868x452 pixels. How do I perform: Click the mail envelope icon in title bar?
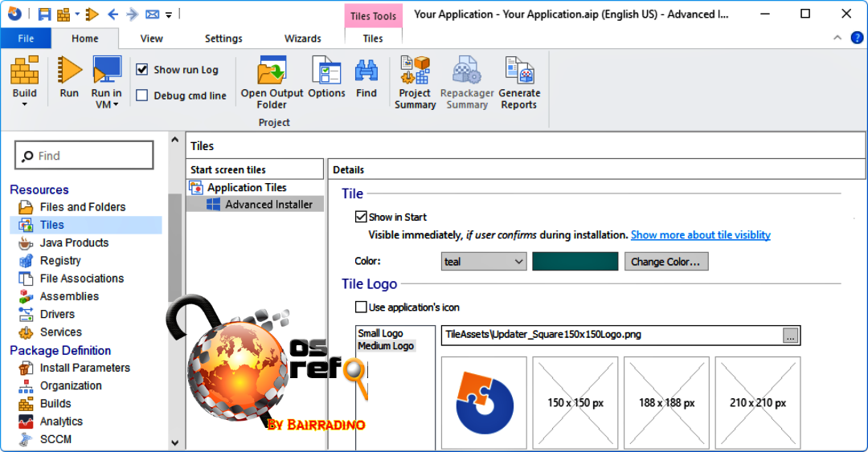(152, 14)
